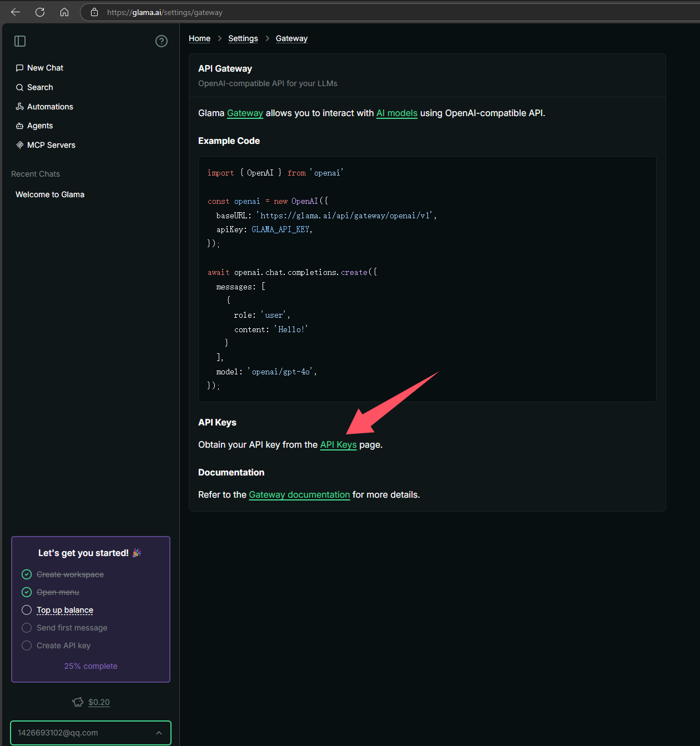The image size is (700, 746).
Task: Check the Send first message circle
Action: click(x=27, y=628)
